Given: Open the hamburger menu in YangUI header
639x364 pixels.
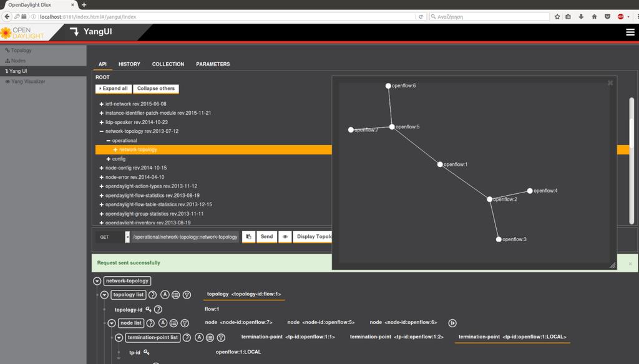Looking at the screenshot, I should [630, 32].
